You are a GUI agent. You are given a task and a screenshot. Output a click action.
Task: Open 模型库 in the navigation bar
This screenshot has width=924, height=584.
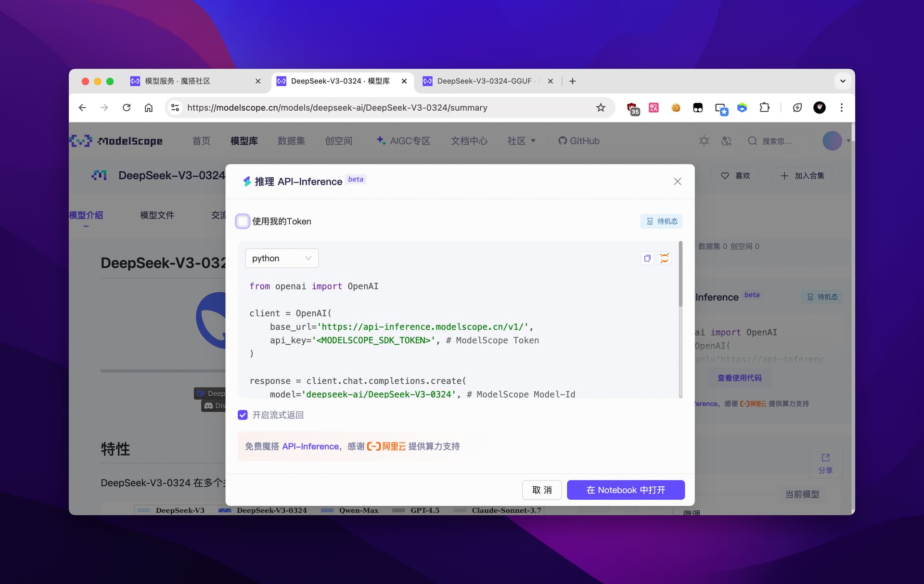pos(244,141)
